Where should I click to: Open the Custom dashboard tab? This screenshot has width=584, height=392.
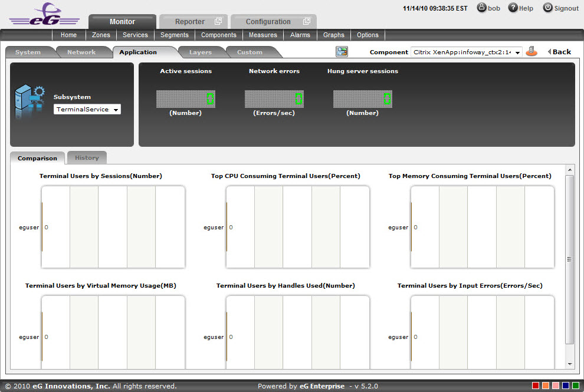coord(250,52)
